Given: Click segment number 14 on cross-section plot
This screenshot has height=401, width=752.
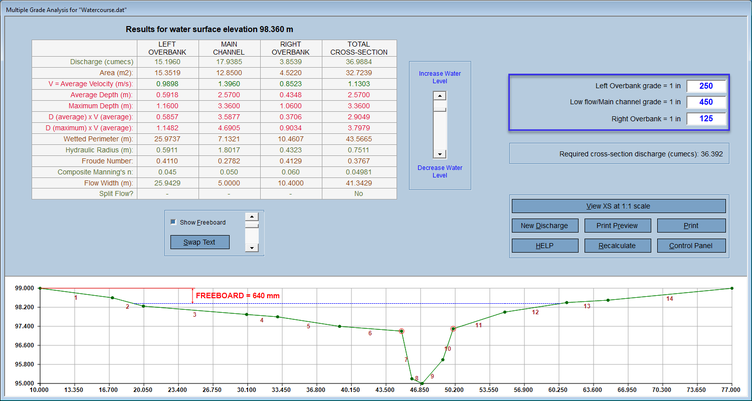Looking at the screenshot, I should pos(670,299).
